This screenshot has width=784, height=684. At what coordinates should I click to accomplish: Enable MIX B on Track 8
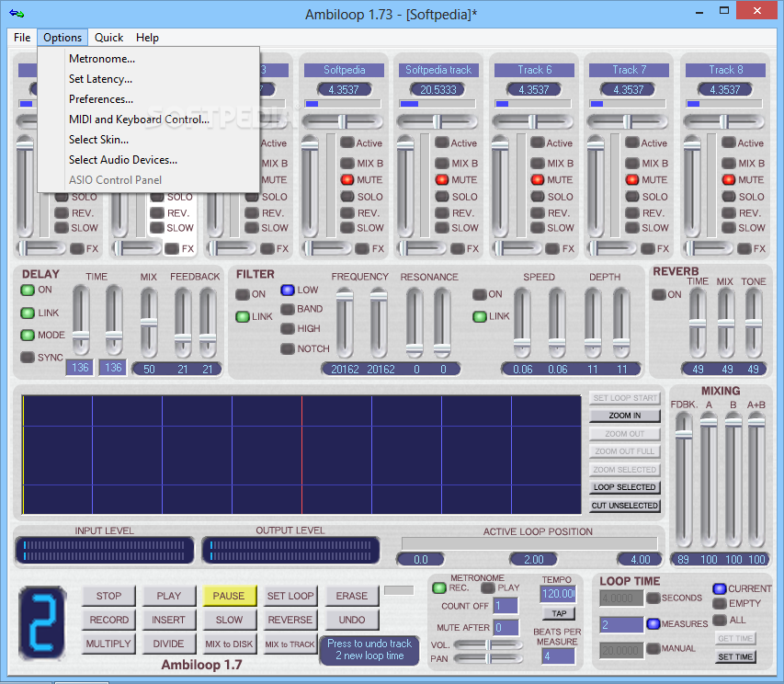(729, 163)
